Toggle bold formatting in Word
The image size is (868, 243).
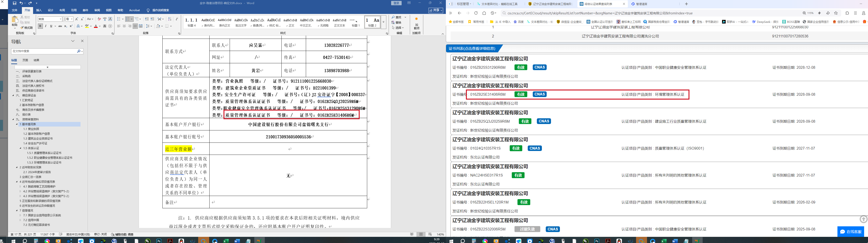coord(40,26)
